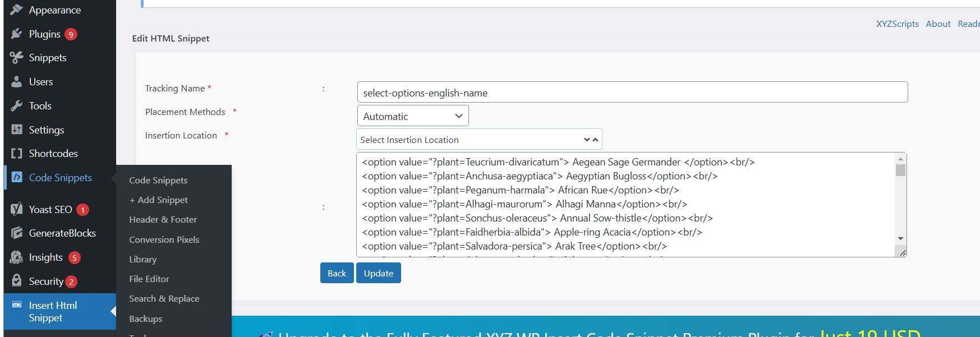
Task: Click the Salvadora-persica option line
Action: [x=514, y=246]
